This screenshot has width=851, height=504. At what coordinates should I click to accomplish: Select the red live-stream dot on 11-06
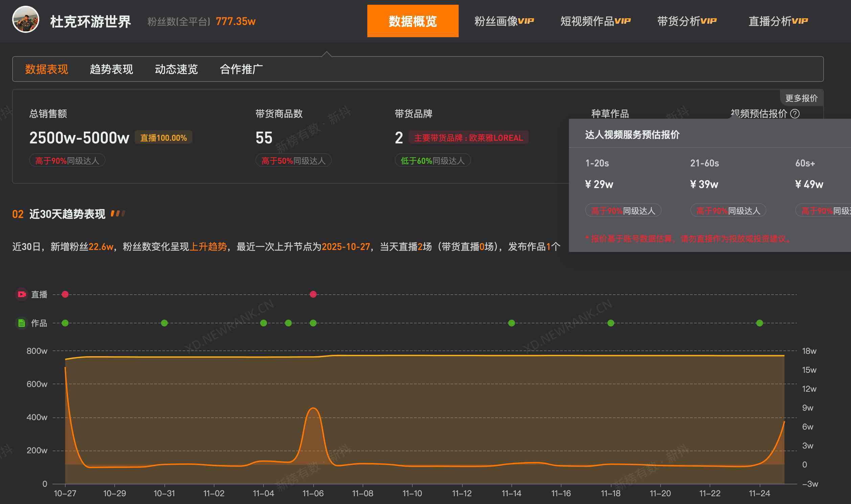click(x=313, y=294)
